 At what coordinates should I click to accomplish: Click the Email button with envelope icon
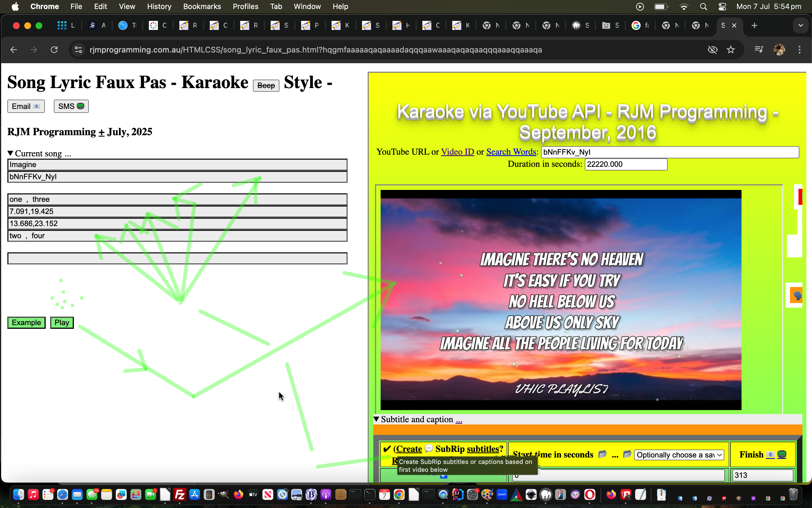(x=26, y=106)
